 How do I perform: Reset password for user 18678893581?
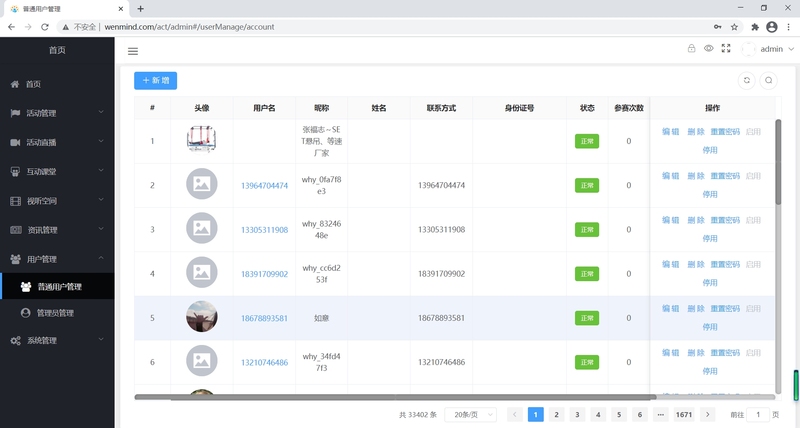[725, 309]
